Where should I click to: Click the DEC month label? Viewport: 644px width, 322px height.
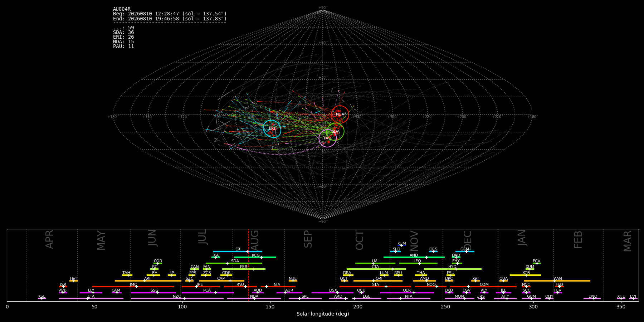468,240
